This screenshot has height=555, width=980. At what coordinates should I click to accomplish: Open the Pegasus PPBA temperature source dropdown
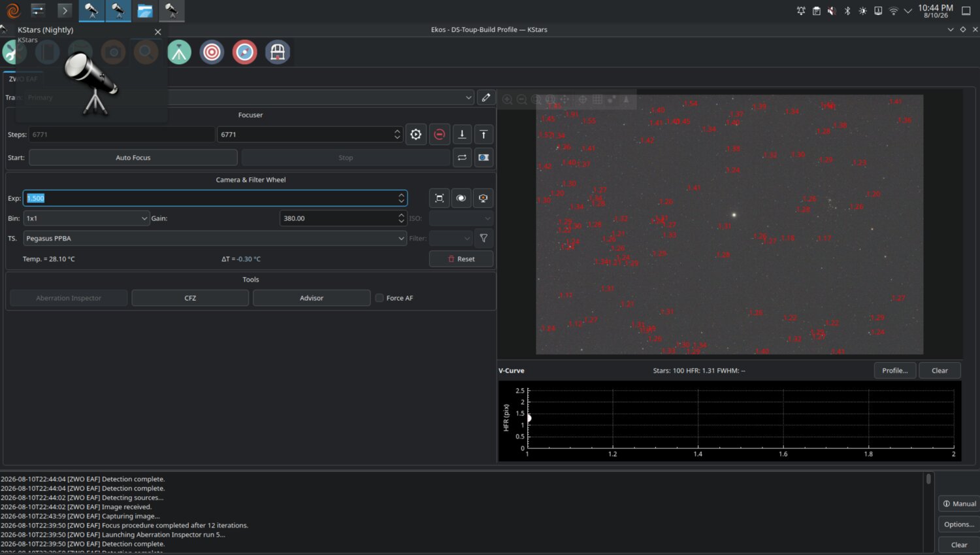215,239
